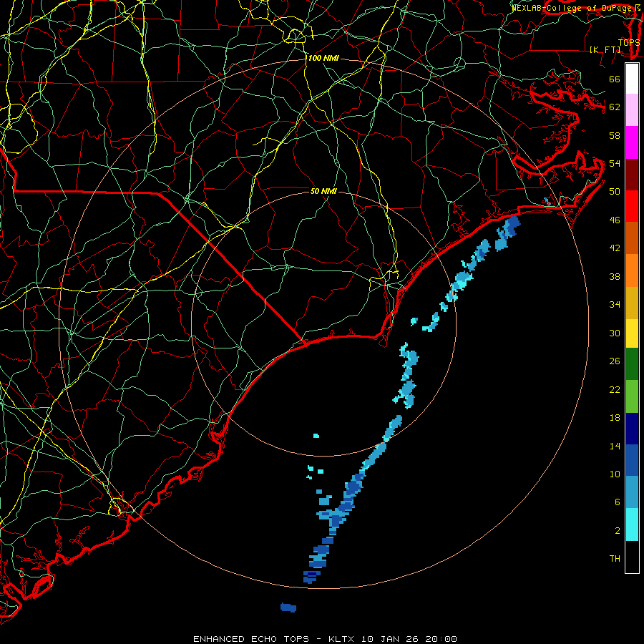Click the gold 34-38 legend swatch

(x=632, y=303)
